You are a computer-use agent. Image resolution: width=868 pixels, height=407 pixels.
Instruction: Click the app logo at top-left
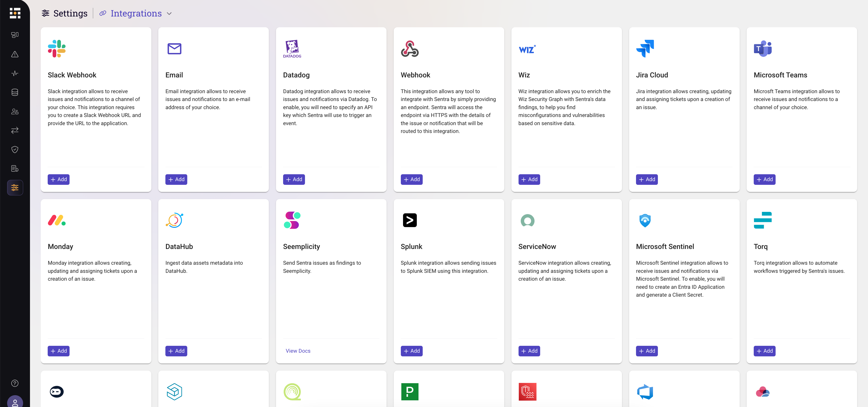coord(15,13)
